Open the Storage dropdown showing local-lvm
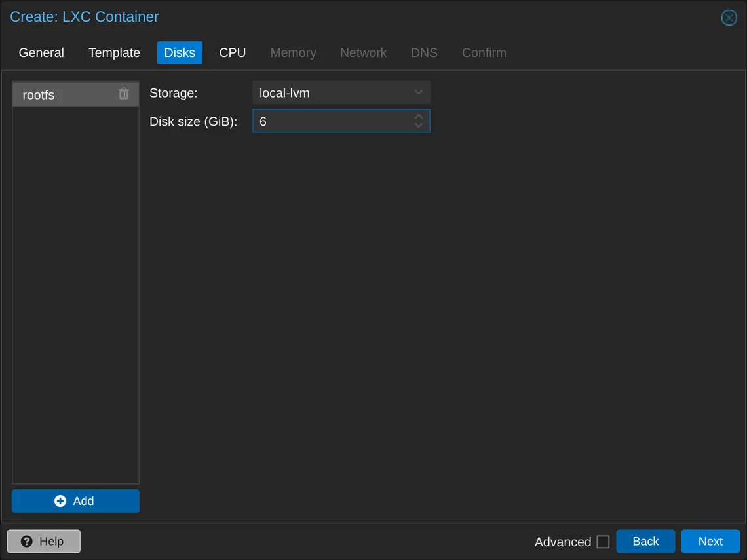747x560 pixels. 341,92
